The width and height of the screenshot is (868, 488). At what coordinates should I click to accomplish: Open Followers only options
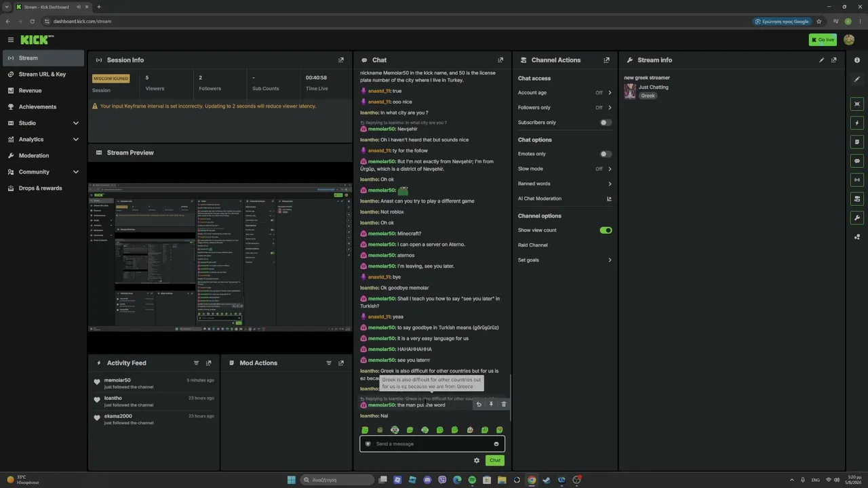pos(565,108)
